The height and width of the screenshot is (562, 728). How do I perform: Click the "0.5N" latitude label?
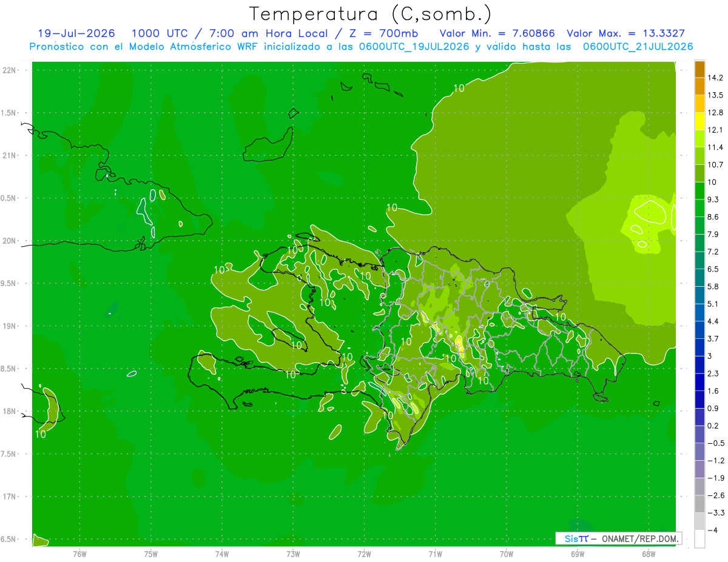pos(9,198)
